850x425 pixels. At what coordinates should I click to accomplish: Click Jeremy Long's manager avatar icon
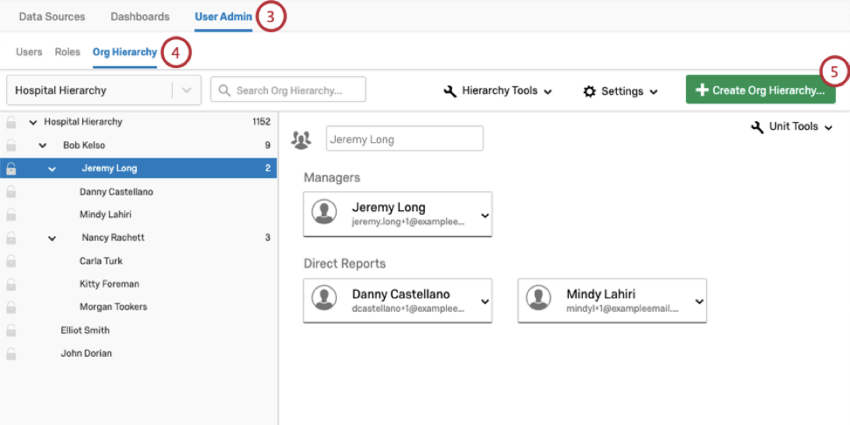(x=324, y=213)
